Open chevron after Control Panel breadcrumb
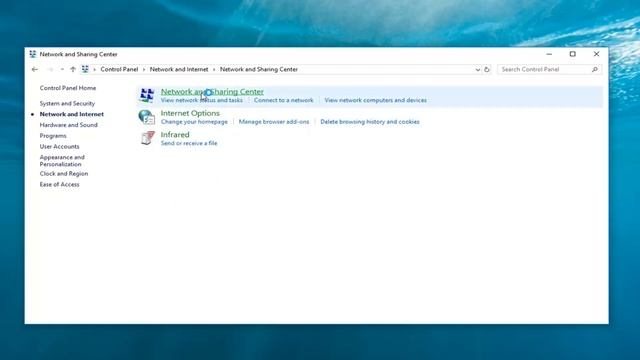The image size is (640, 360). pos(144,69)
